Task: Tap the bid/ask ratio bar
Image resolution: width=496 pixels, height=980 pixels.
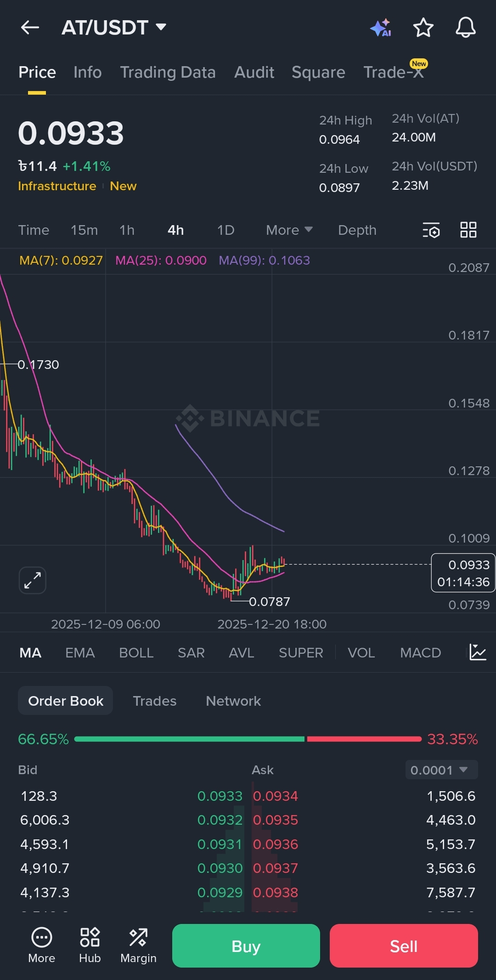Action: 248,739
